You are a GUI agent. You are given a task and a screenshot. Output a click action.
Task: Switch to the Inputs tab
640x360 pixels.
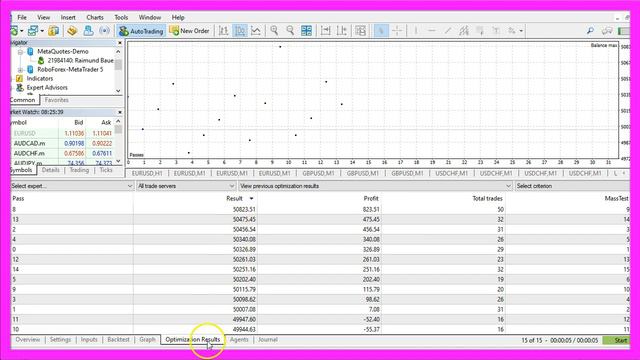coord(89,340)
